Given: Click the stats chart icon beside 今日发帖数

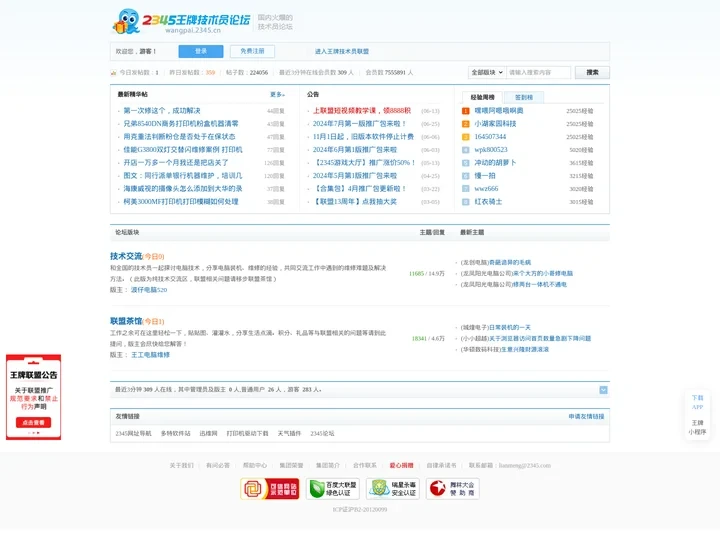Looking at the screenshot, I should pos(113,73).
